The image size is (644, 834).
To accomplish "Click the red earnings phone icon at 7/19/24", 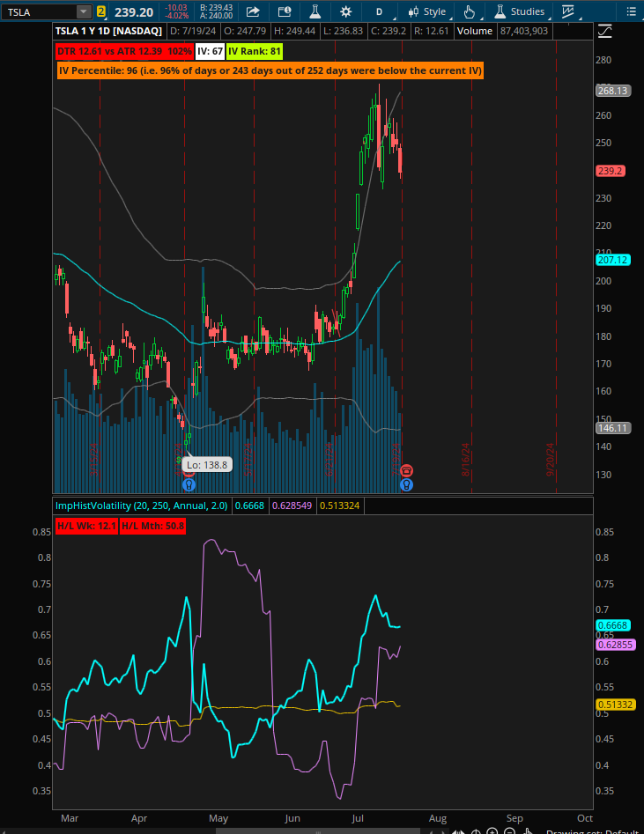I will point(407,470).
